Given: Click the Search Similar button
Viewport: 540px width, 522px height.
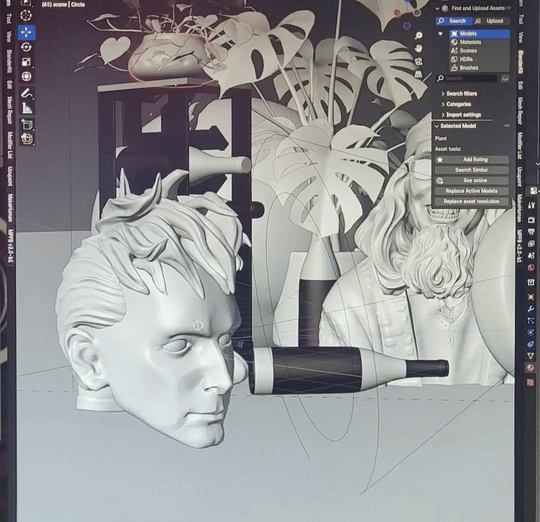Looking at the screenshot, I should pyautogui.click(x=471, y=170).
